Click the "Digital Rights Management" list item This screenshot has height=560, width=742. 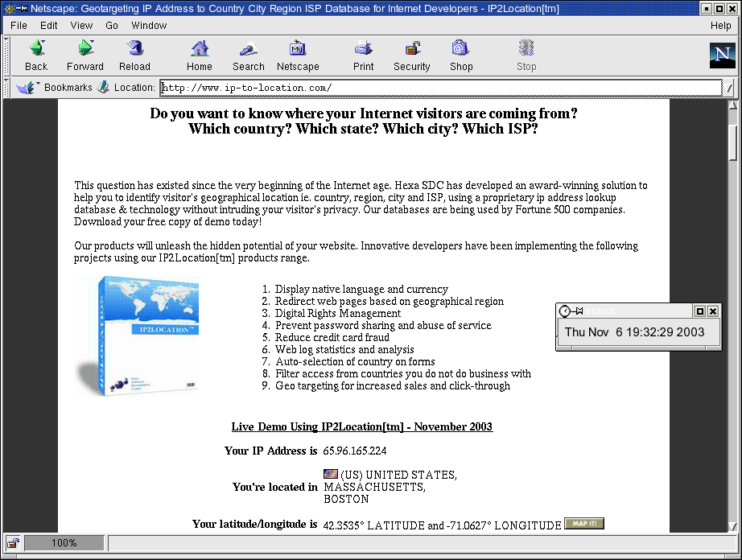pyautogui.click(x=338, y=313)
